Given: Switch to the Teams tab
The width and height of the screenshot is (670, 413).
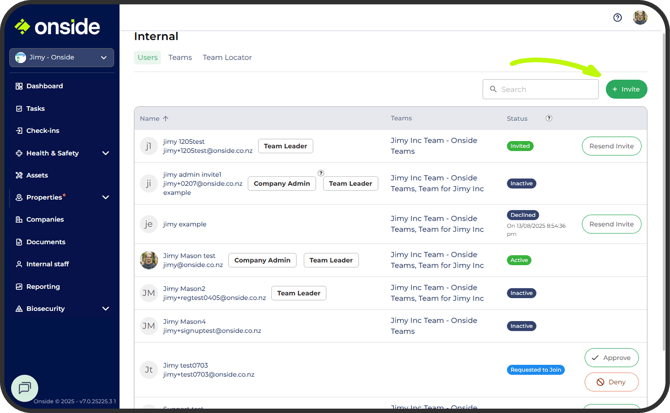Looking at the screenshot, I should point(180,58).
